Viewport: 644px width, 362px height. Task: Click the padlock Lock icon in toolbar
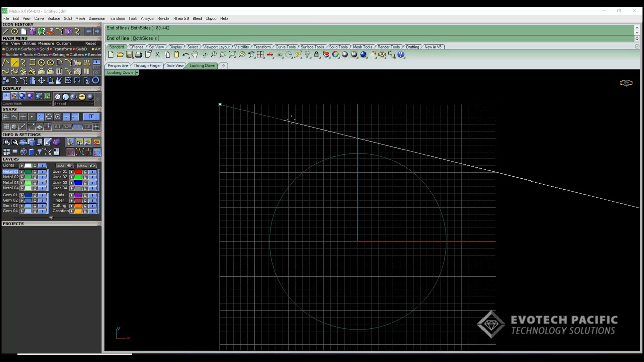tap(317, 54)
